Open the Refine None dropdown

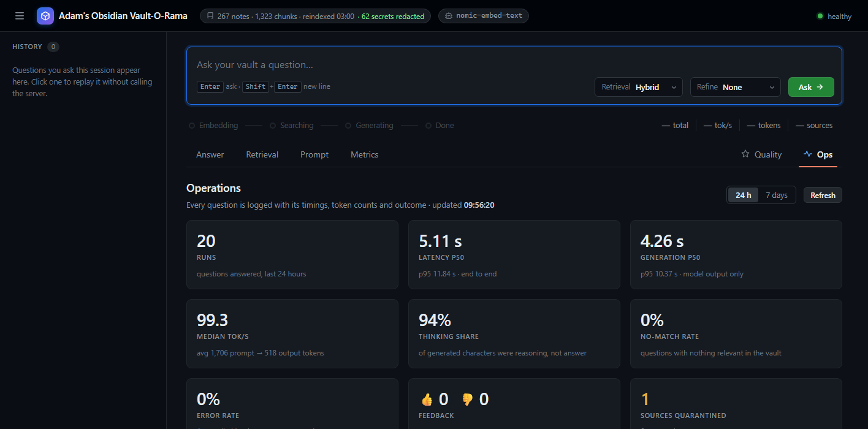click(736, 87)
